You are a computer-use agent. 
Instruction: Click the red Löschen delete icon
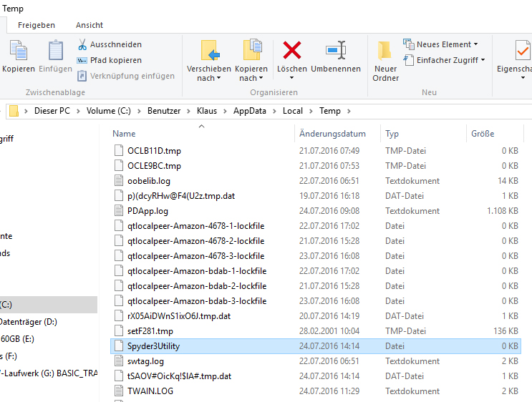(292, 50)
